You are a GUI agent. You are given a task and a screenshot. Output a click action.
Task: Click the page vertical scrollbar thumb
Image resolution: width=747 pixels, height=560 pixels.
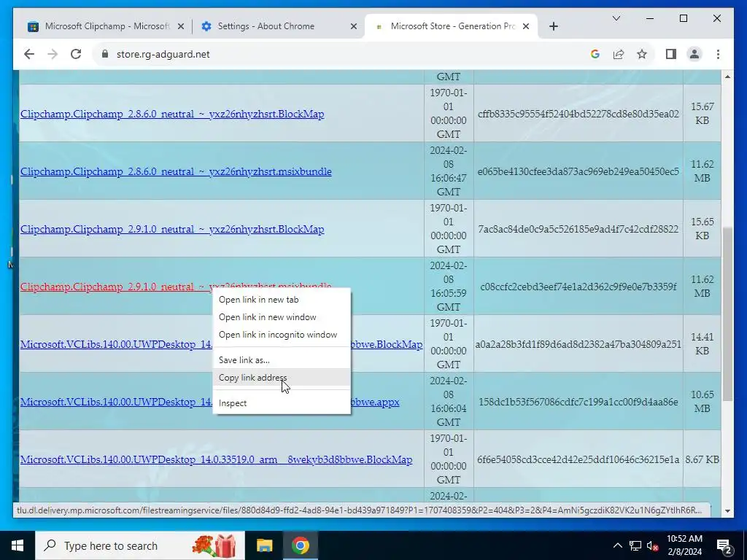[727, 314]
